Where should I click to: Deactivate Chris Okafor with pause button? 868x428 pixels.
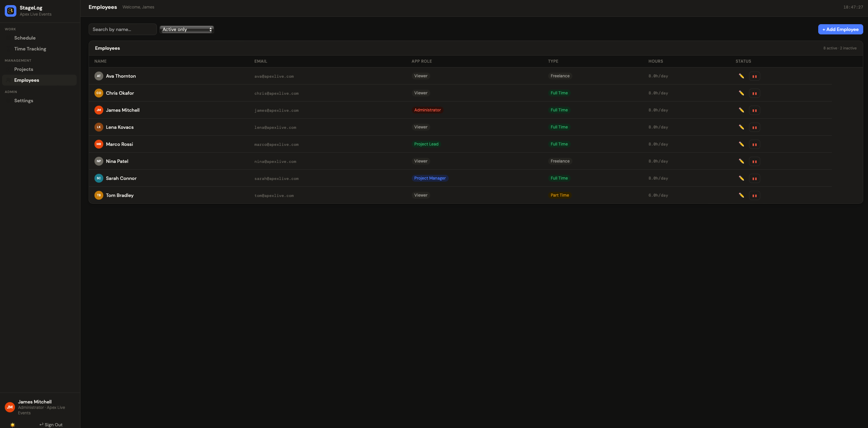[754, 93]
